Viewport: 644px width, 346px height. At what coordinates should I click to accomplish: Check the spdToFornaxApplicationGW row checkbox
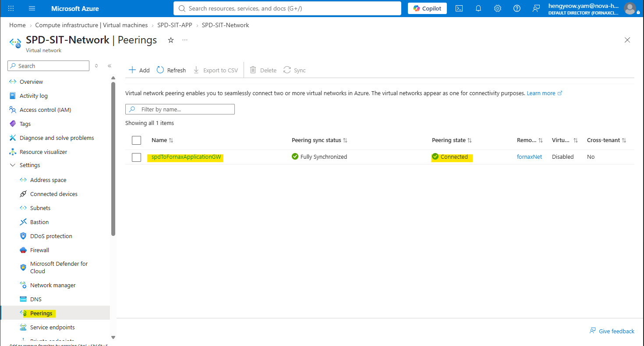(136, 157)
